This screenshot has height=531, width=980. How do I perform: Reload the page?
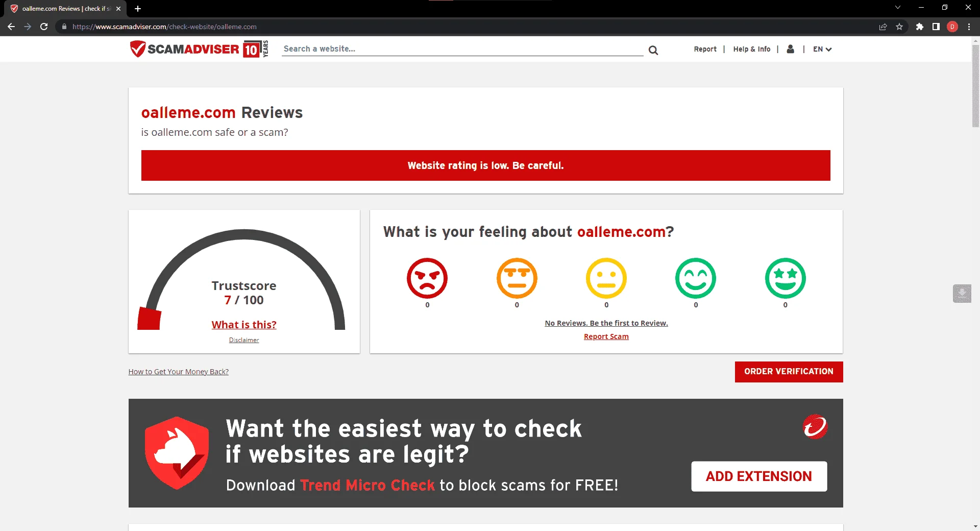pyautogui.click(x=44, y=27)
